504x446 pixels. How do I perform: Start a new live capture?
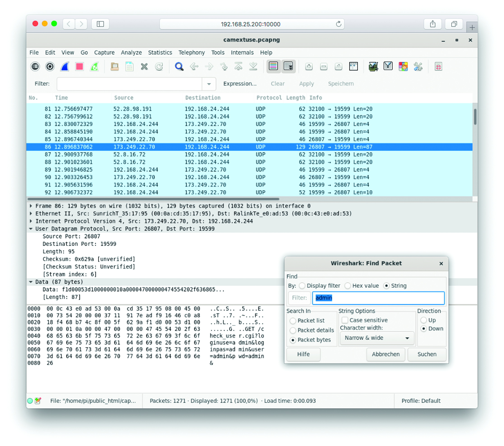click(x=65, y=67)
